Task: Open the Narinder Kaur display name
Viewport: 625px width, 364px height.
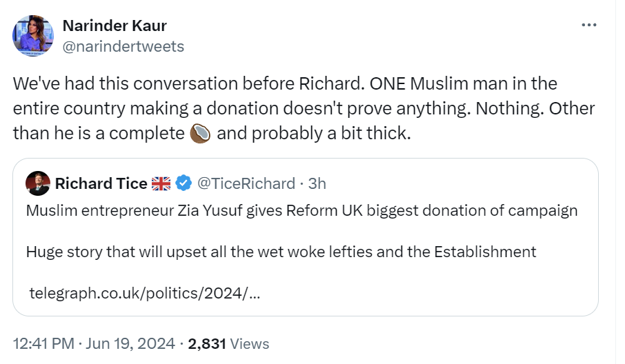Action: [x=115, y=26]
